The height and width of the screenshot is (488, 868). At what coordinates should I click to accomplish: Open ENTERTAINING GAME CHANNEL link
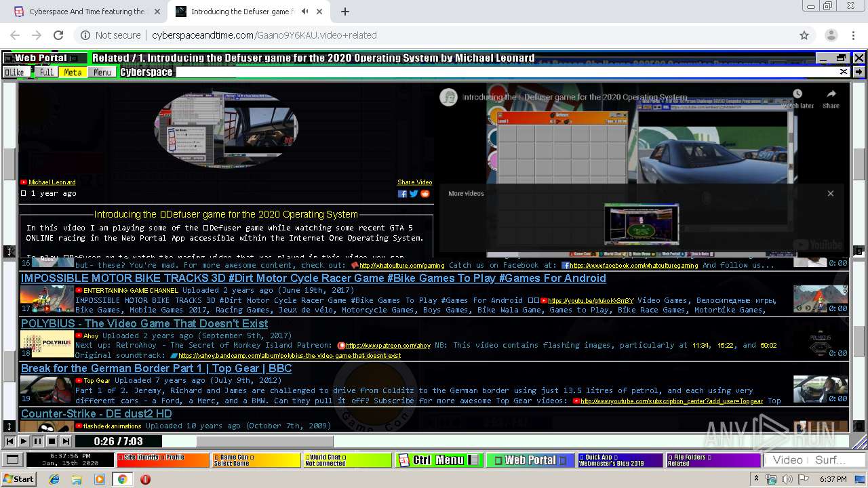pos(131,291)
